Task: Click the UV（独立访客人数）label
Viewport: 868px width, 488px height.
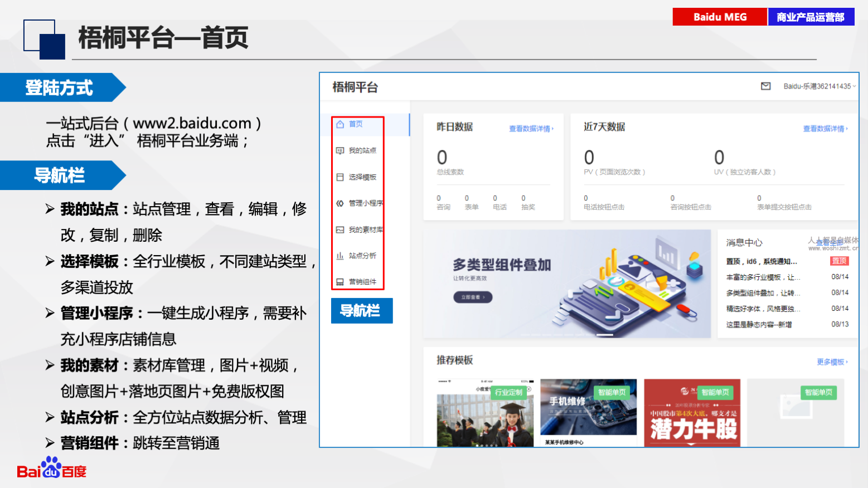Action: pos(745,172)
